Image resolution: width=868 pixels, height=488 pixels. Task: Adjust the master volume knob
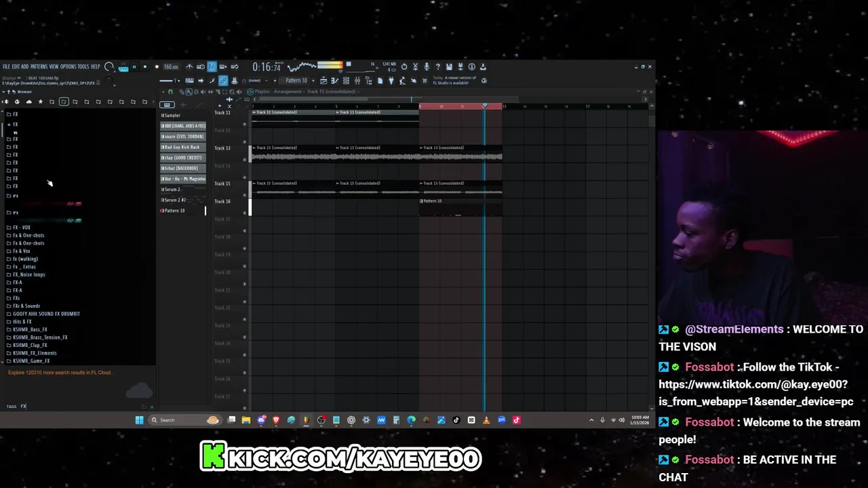pyautogui.click(x=108, y=66)
